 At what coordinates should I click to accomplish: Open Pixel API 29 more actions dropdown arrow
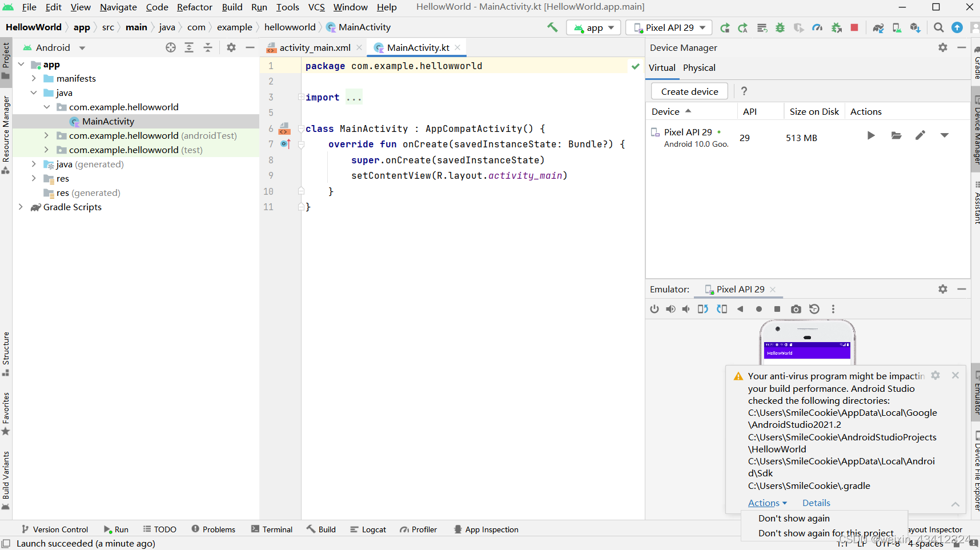coord(944,135)
